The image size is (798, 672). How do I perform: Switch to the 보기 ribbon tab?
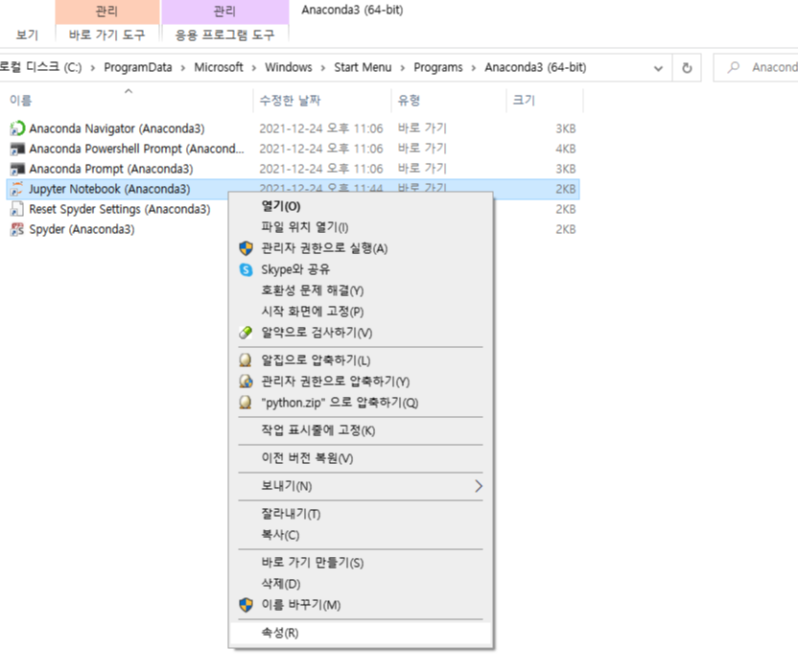pyautogui.click(x=27, y=35)
